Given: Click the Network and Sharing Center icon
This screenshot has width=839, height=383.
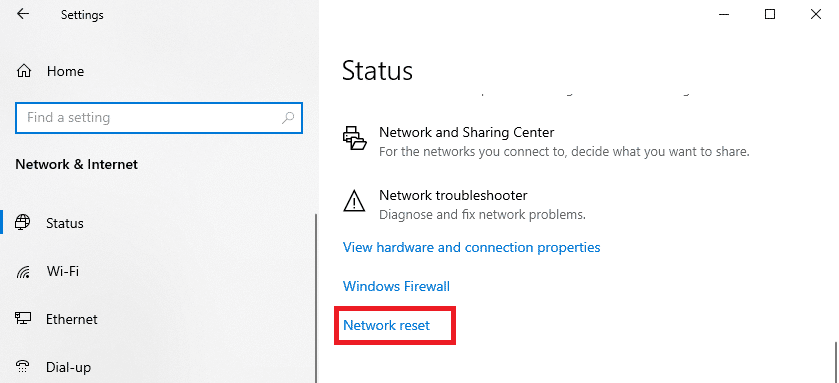Looking at the screenshot, I should [354, 139].
